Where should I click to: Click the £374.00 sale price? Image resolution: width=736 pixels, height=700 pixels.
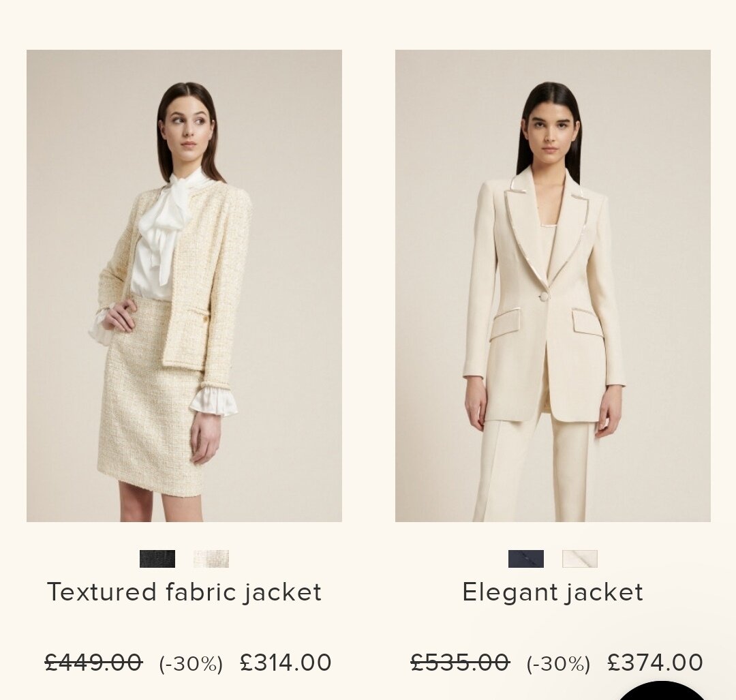coord(656,663)
